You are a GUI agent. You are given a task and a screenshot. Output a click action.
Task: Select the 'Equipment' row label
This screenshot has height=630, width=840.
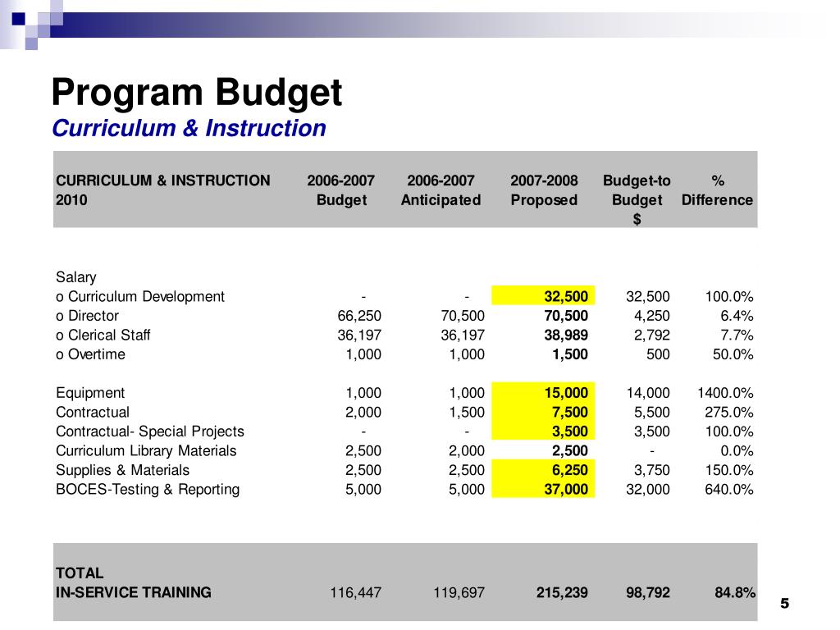tap(90, 393)
